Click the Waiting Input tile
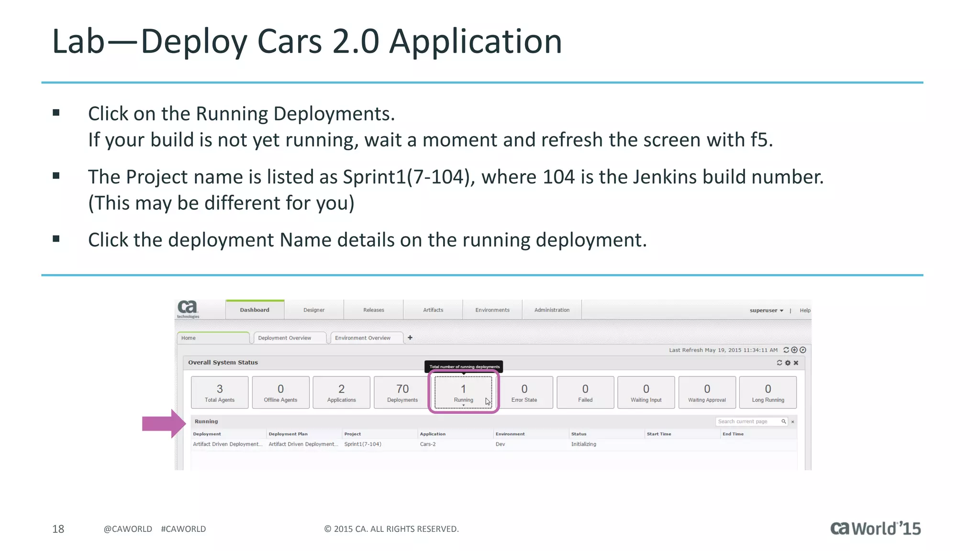Image resolution: width=980 pixels, height=551 pixels. [646, 392]
